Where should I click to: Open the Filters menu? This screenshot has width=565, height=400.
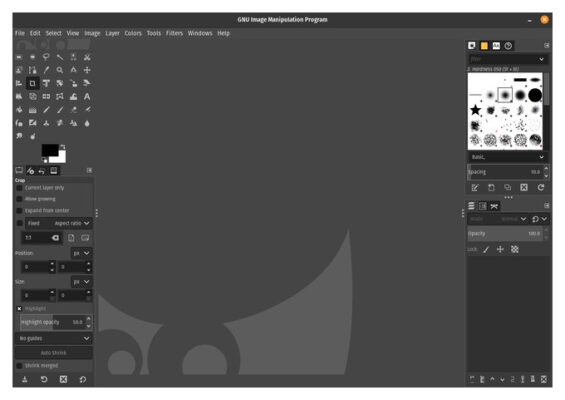click(174, 33)
